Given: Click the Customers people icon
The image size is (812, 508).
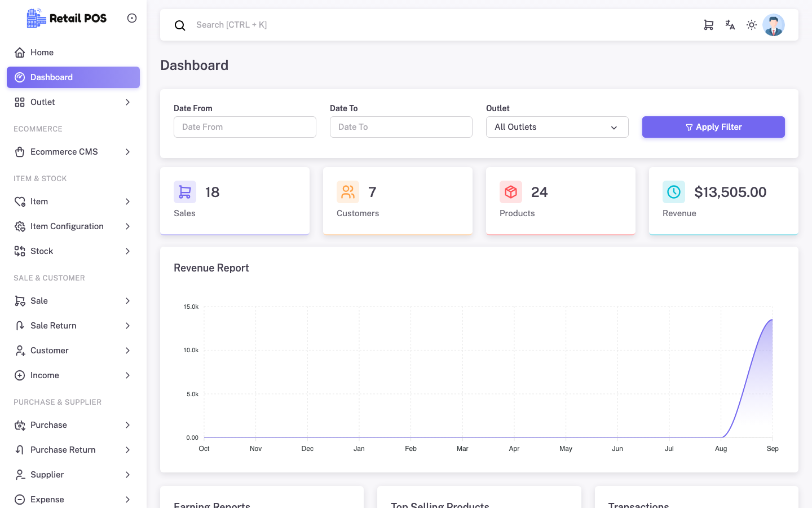Looking at the screenshot, I should pyautogui.click(x=348, y=192).
